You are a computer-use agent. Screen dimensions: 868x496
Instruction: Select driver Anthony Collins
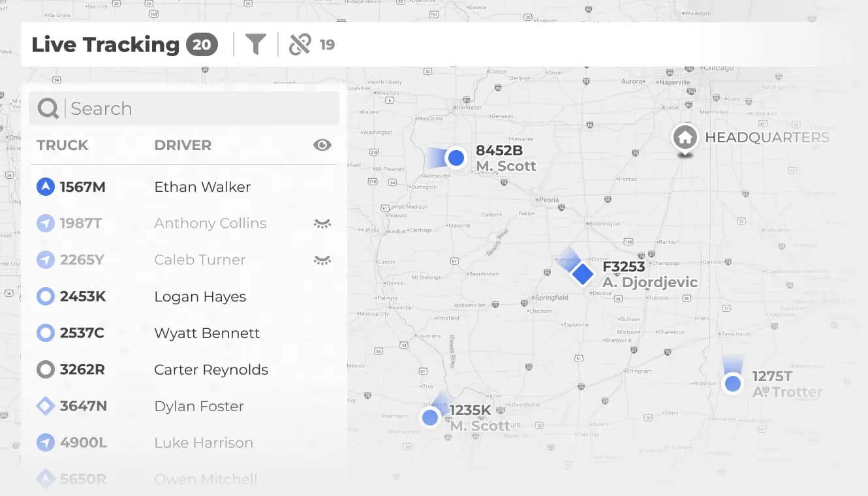[x=210, y=224]
